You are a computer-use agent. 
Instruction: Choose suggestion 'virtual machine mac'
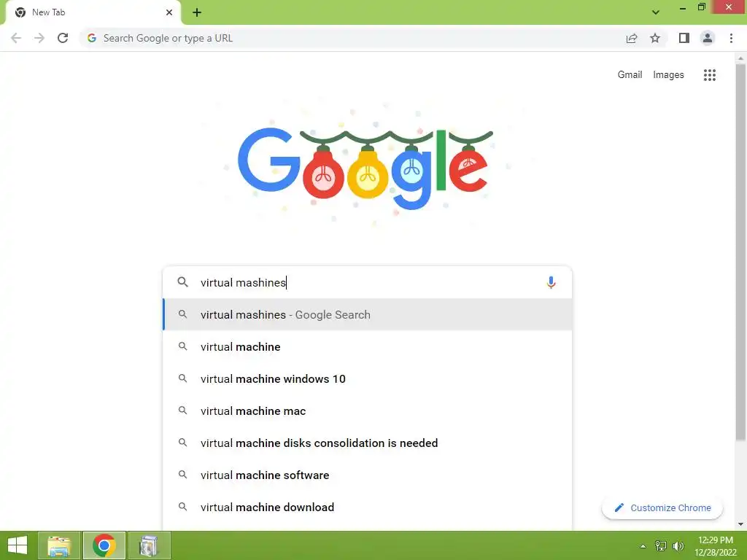368,411
